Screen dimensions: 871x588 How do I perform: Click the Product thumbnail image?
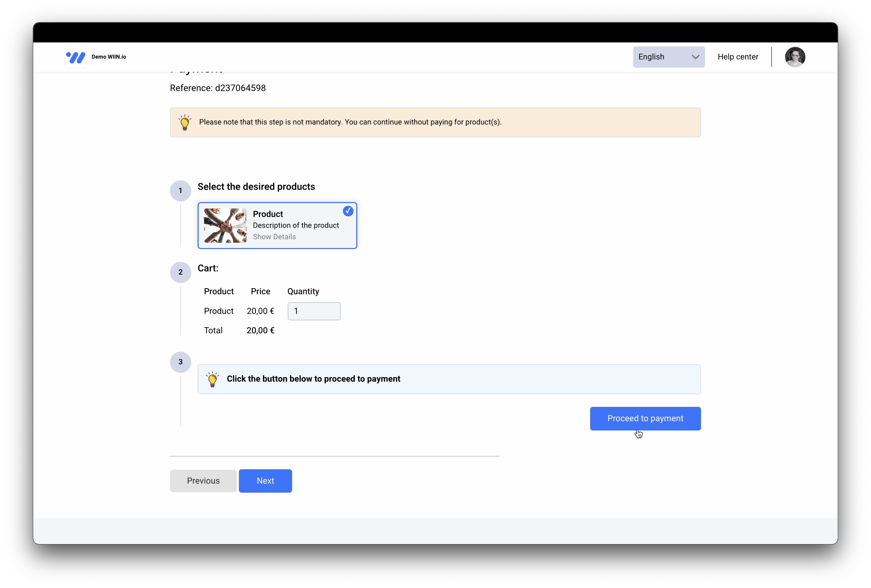(x=225, y=226)
